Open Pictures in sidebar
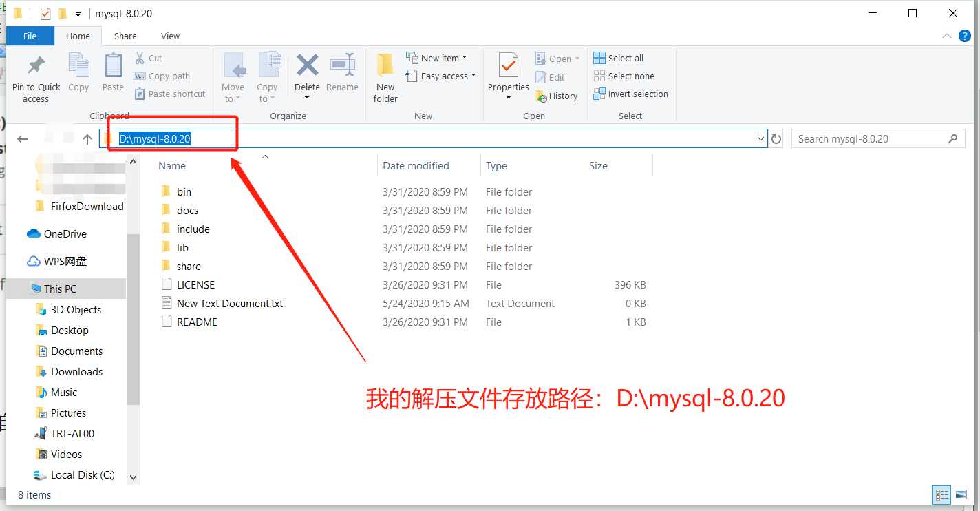 (68, 413)
